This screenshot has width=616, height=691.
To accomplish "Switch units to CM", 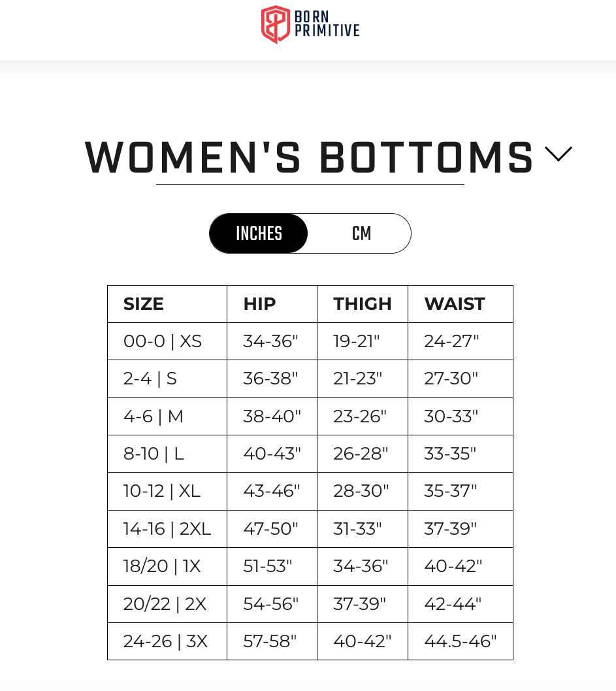I will coord(361,233).
